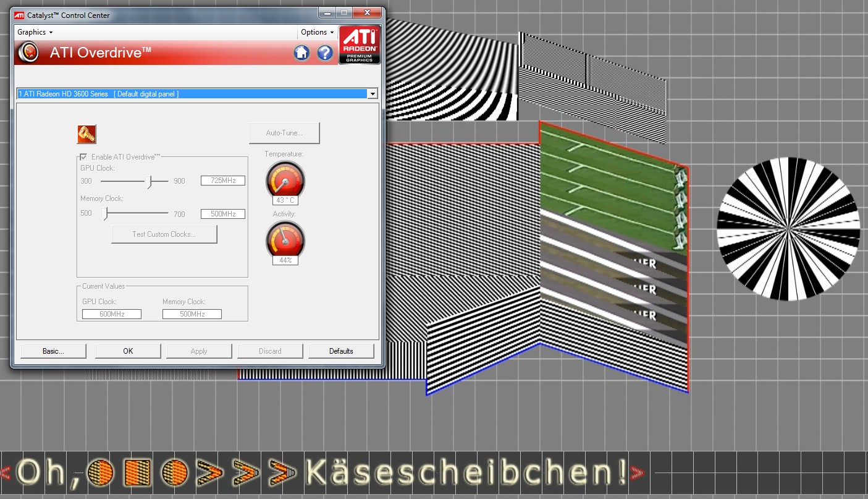Click the 725MHz GPU clock field
Screen dimensions: 868x499
click(223, 181)
